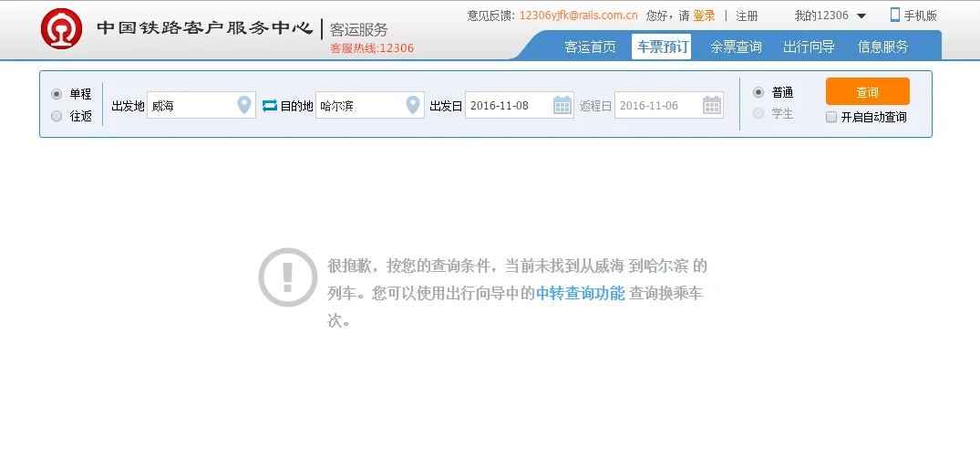The width and height of the screenshot is (980, 449).
Task: Open 车票预订 navigation tab
Action: coord(661,47)
